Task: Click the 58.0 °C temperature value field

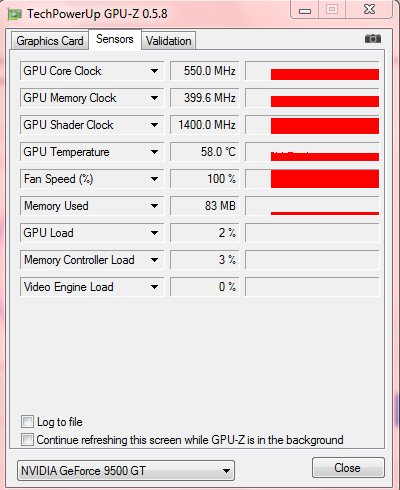Action: pos(205,152)
